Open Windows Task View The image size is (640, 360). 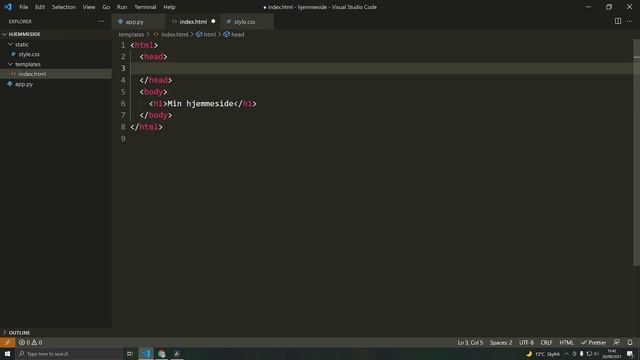[130, 354]
